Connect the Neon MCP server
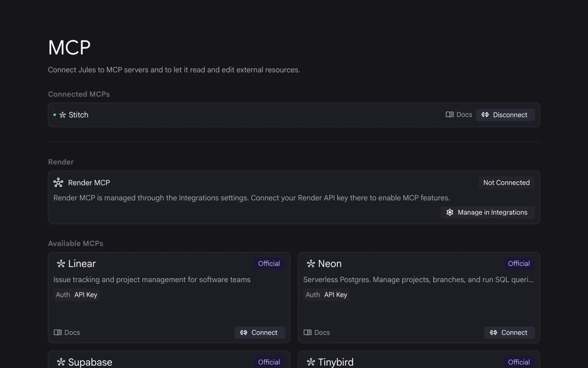 (509, 333)
